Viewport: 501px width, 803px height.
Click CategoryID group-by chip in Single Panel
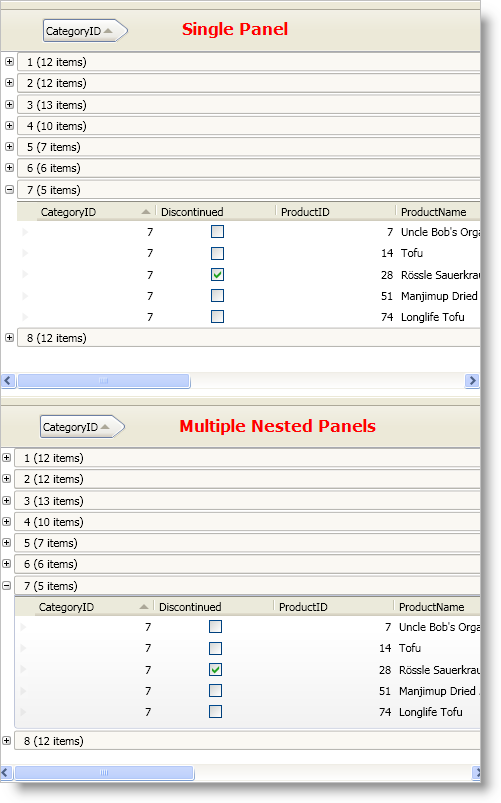pyautogui.click(x=85, y=31)
